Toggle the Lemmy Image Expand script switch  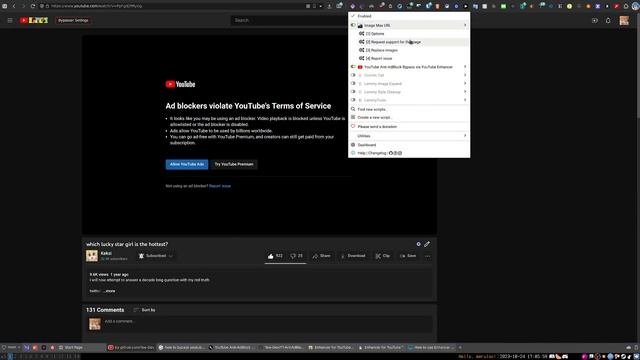(x=353, y=84)
